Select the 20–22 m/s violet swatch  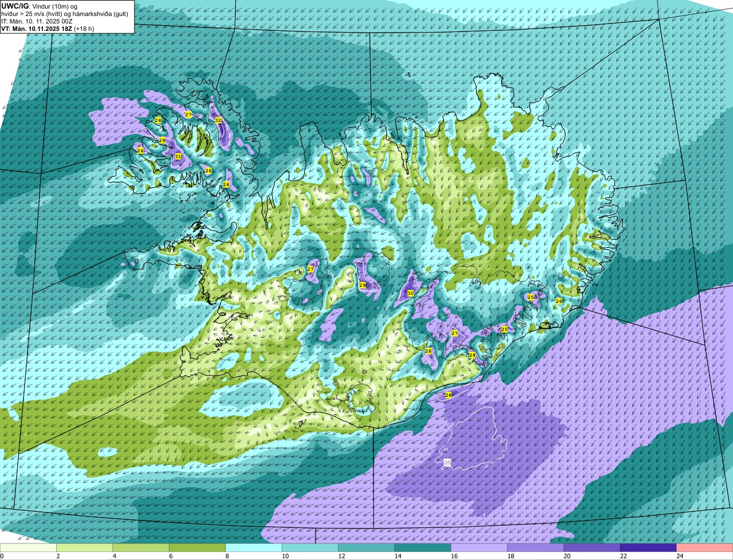click(x=592, y=547)
